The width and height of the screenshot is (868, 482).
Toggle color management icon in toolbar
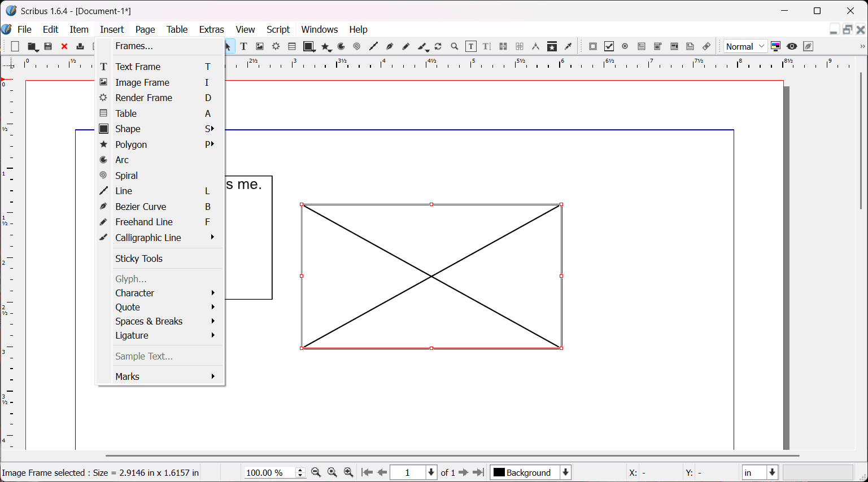tap(776, 47)
